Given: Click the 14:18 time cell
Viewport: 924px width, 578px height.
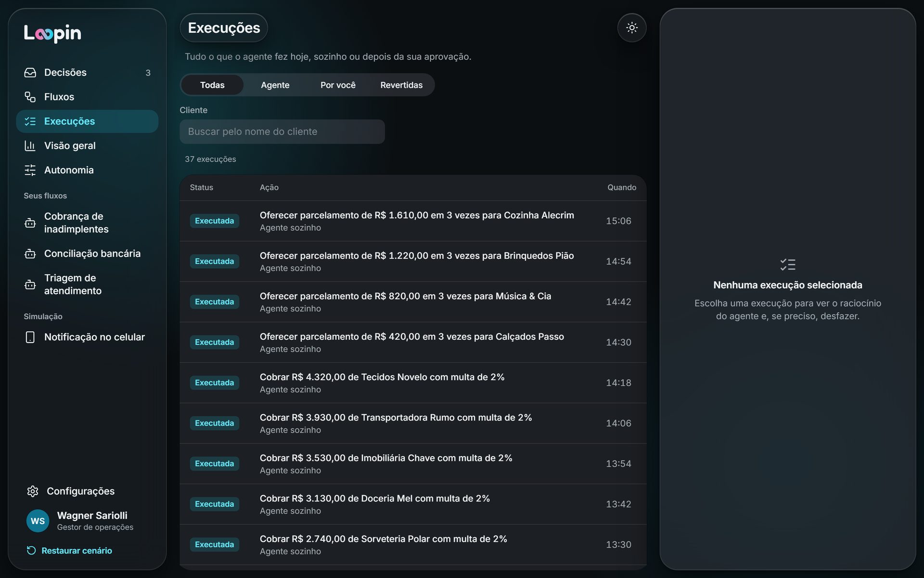Looking at the screenshot, I should click(x=618, y=383).
